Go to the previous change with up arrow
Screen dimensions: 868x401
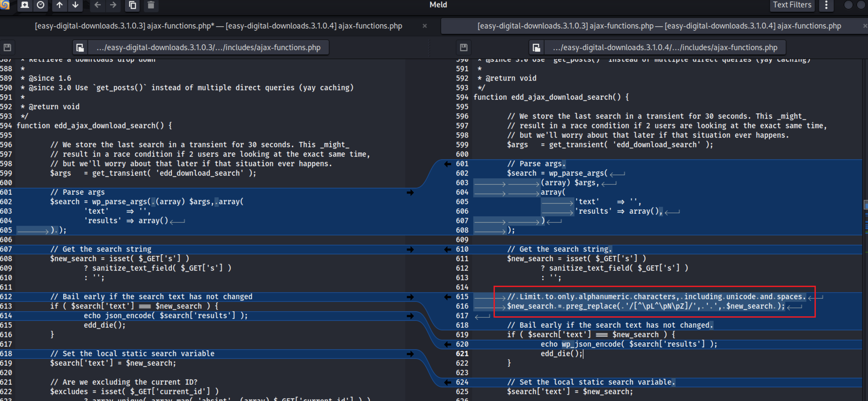pyautogui.click(x=60, y=5)
